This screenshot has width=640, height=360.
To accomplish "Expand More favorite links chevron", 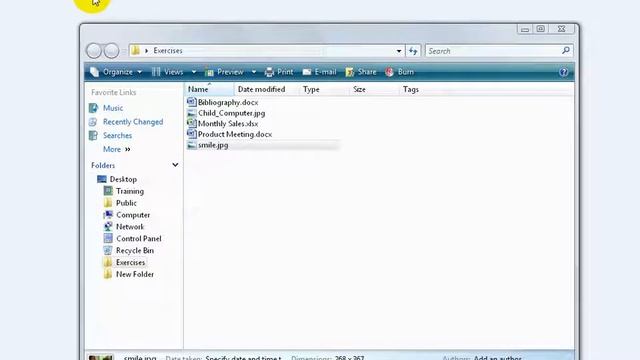I will coord(127,149).
